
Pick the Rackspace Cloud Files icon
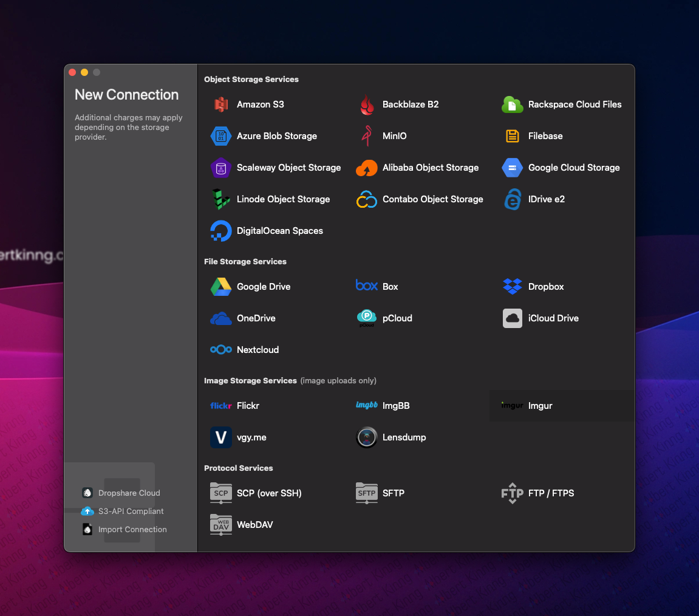click(x=512, y=104)
